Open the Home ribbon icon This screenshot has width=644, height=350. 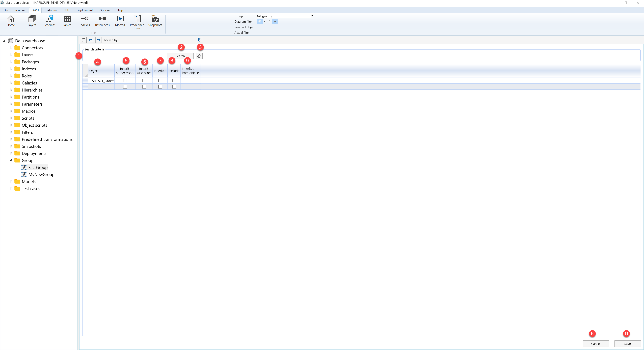coord(11,21)
